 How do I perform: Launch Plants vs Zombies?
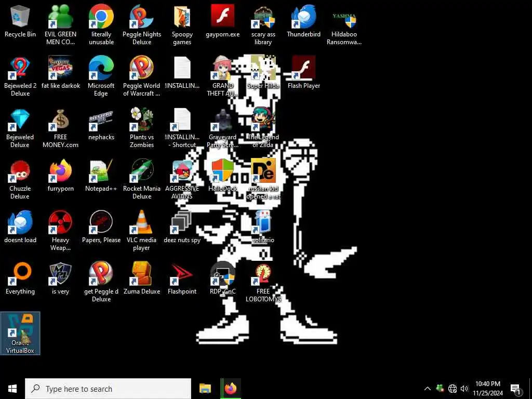tap(142, 128)
